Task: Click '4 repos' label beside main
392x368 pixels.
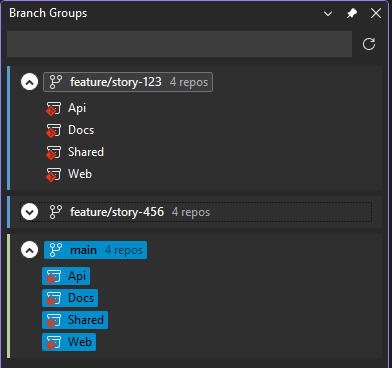Action: (x=124, y=250)
